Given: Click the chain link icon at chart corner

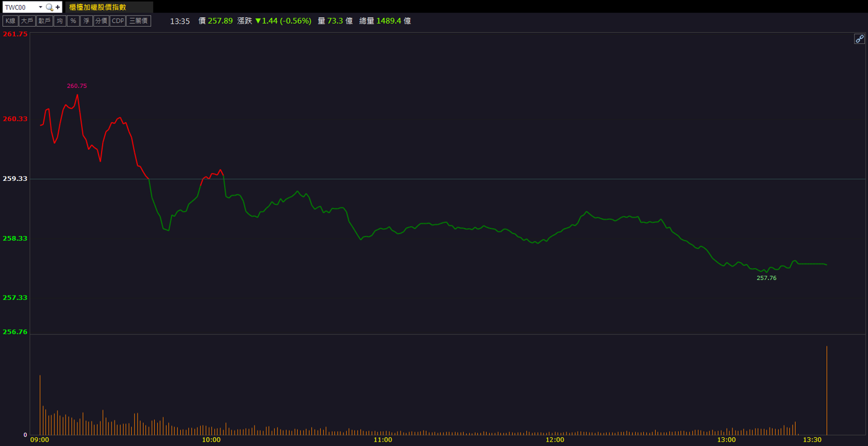Looking at the screenshot, I should [x=859, y=39].
